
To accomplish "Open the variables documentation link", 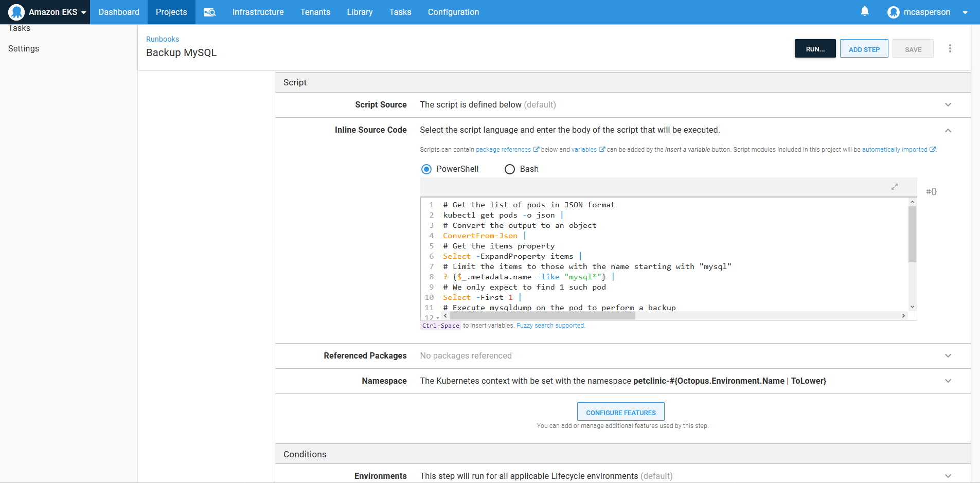I will coord(584,150).
